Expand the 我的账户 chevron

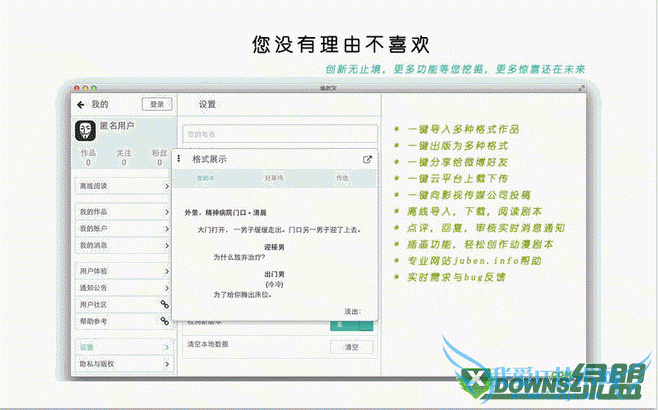(x=167, y=229)
